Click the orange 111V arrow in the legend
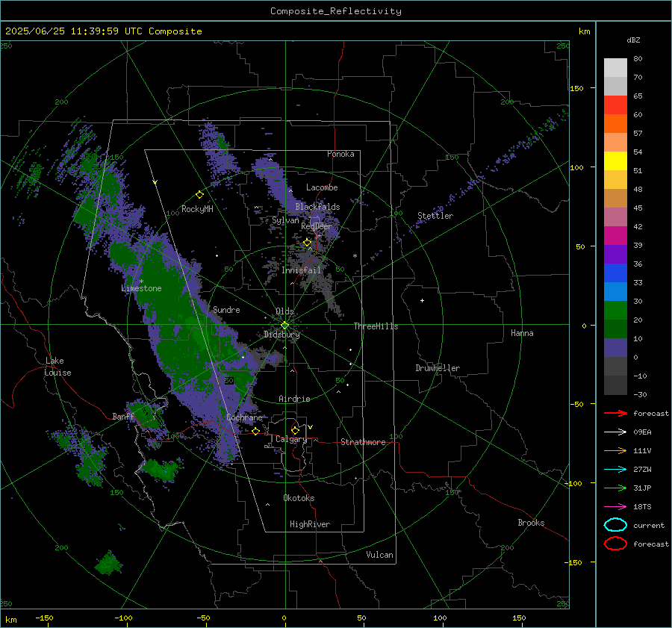672x628 pixels. 615,450
